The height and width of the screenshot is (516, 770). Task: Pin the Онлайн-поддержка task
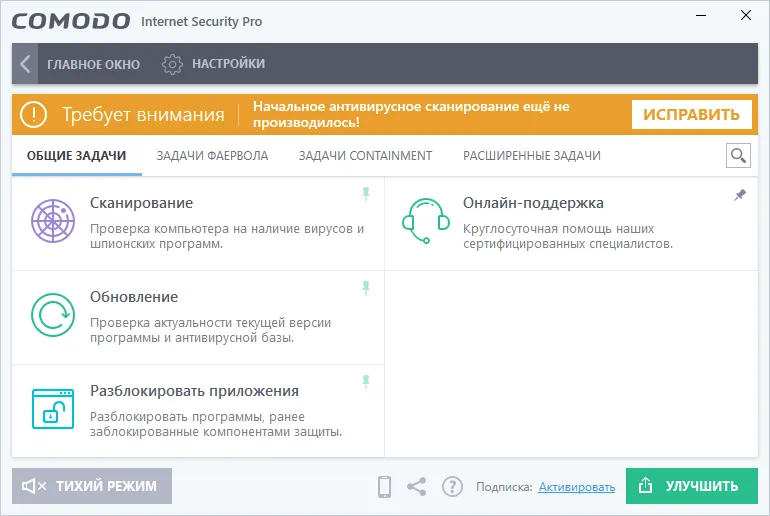click(x=739, y=196)
